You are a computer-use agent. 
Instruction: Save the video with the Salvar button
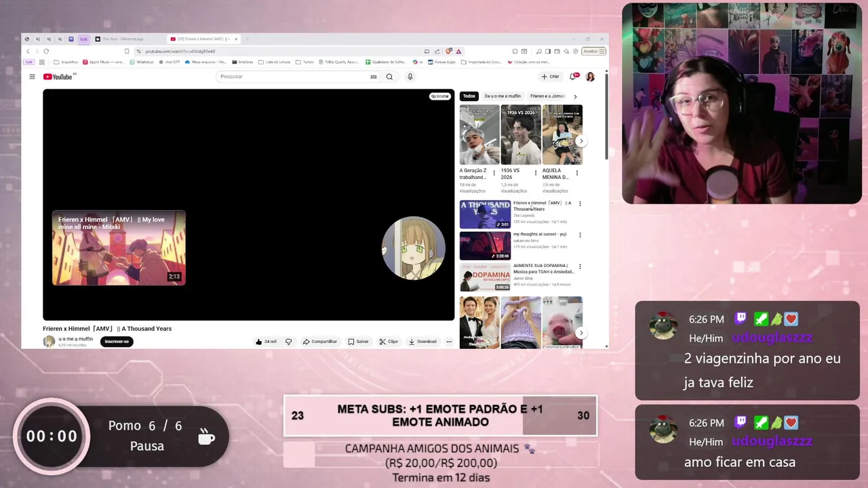[x=358, y=342]
